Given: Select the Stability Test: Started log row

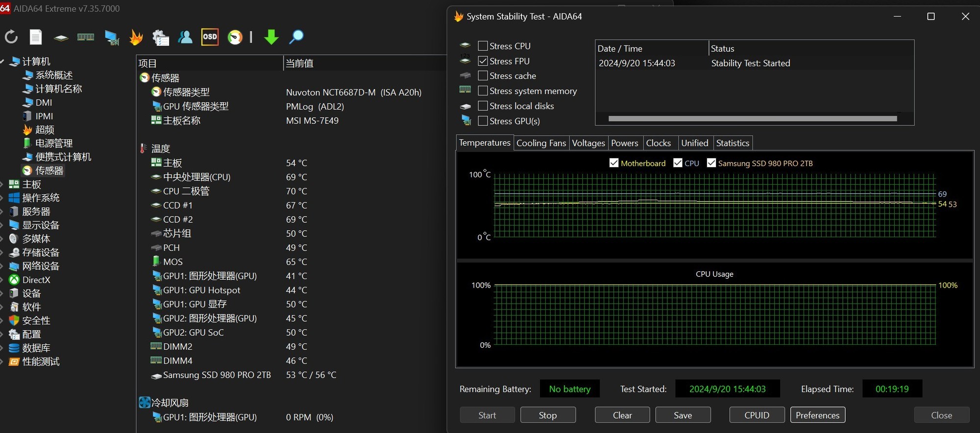Looking at the screenshot, I should pyautogui.click(x=755, y=63).
